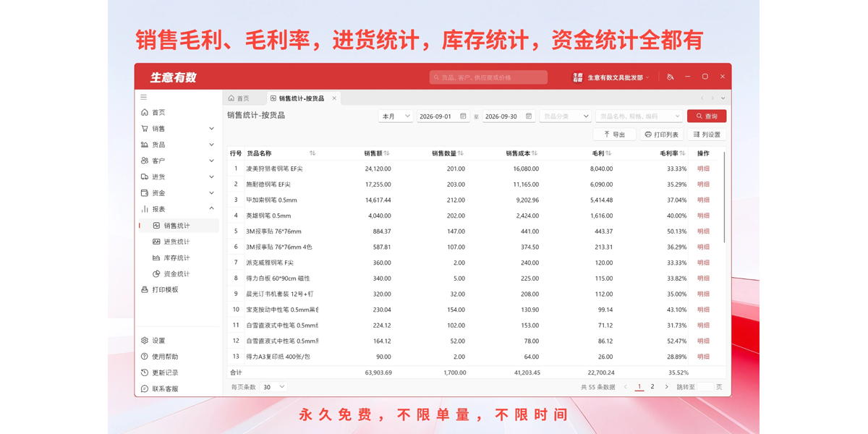868x434 pixels.
Task: Sort by the 毛利 column arrows
Action: pos(608,153)
